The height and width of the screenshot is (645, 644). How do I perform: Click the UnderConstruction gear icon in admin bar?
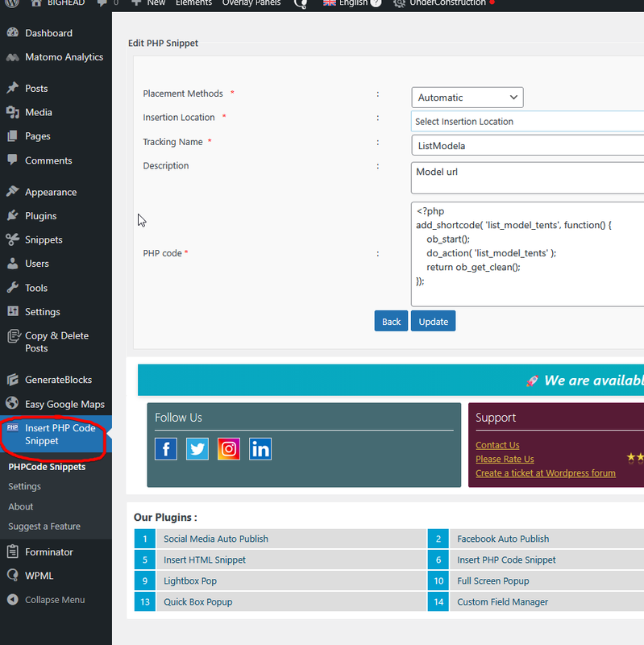[398, 3]
